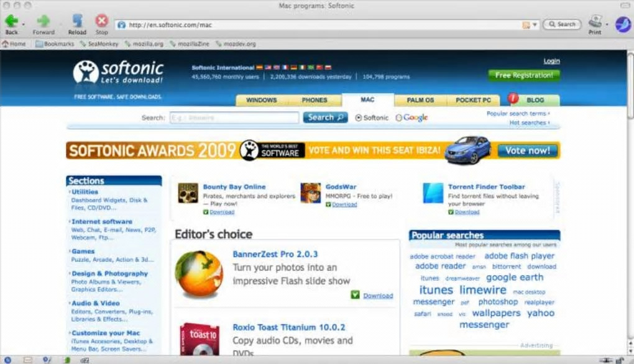Open Roxio Toast Titanium 10.0.2 link
634x364 pixels.
coord(288,327)
